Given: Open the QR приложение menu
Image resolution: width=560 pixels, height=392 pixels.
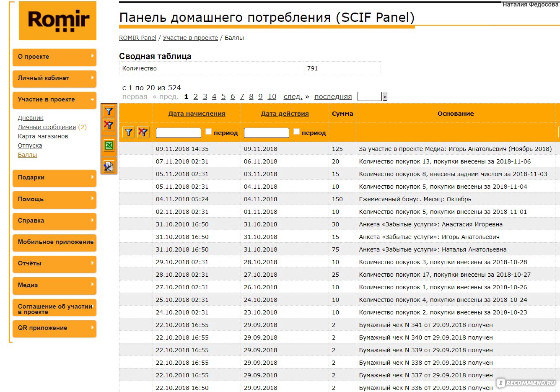Looking at the screenshot, I should click(54, 328).
